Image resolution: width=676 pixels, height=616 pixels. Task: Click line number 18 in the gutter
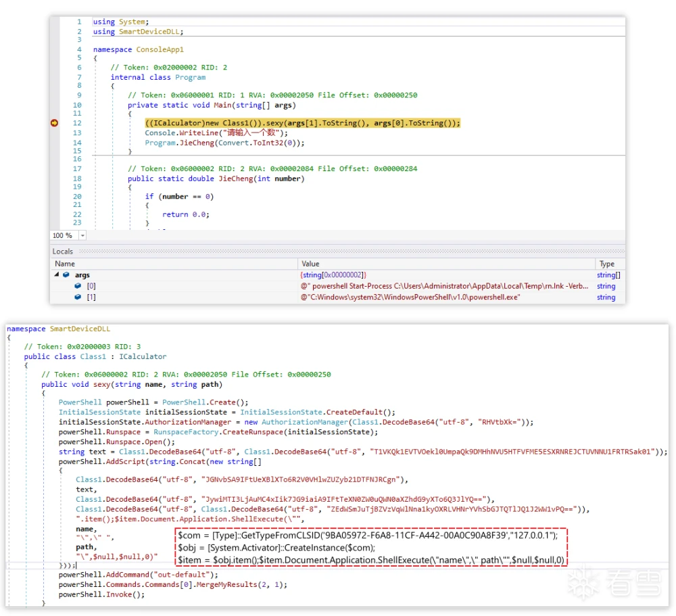coord(77,179)
